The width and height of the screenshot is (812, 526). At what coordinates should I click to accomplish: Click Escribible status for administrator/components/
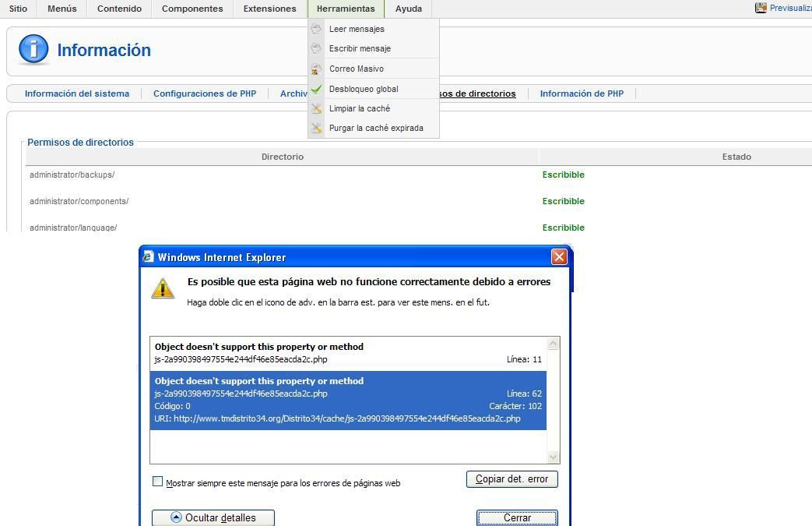tap(564, 202)
